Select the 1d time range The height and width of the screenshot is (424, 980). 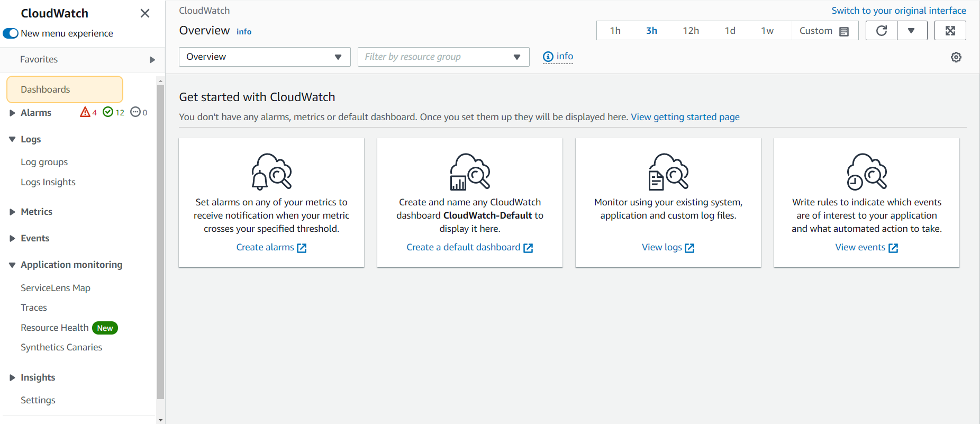click(x=730, y=31)
